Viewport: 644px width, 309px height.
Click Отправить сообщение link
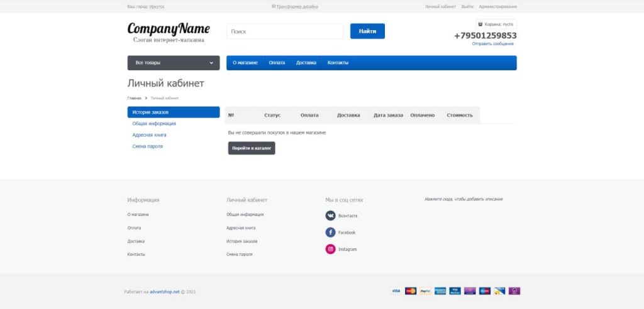click(x=493, y=43)
